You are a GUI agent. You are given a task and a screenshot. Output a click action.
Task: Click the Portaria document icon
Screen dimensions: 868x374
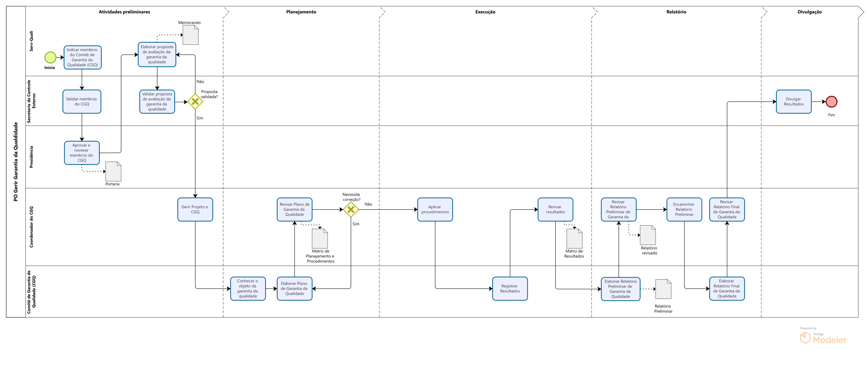click(113, 171)
